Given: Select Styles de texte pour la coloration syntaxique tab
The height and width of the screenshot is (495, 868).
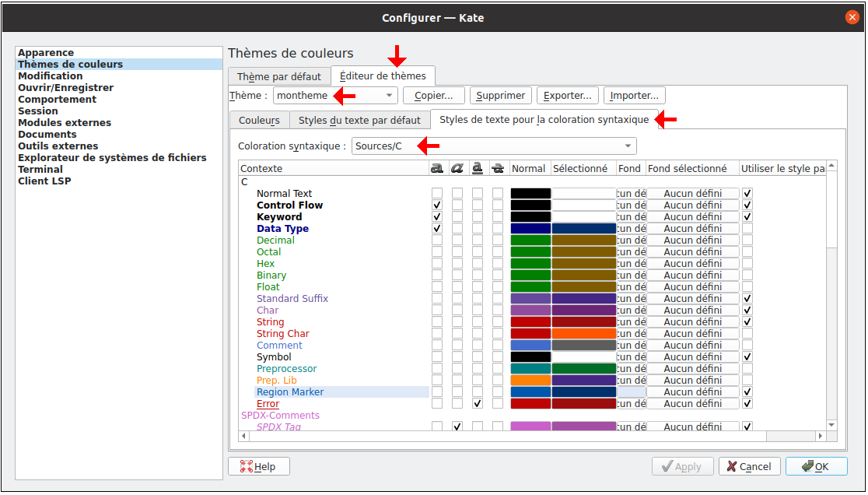Looking at the screenshot, I should tap(544, 120).
